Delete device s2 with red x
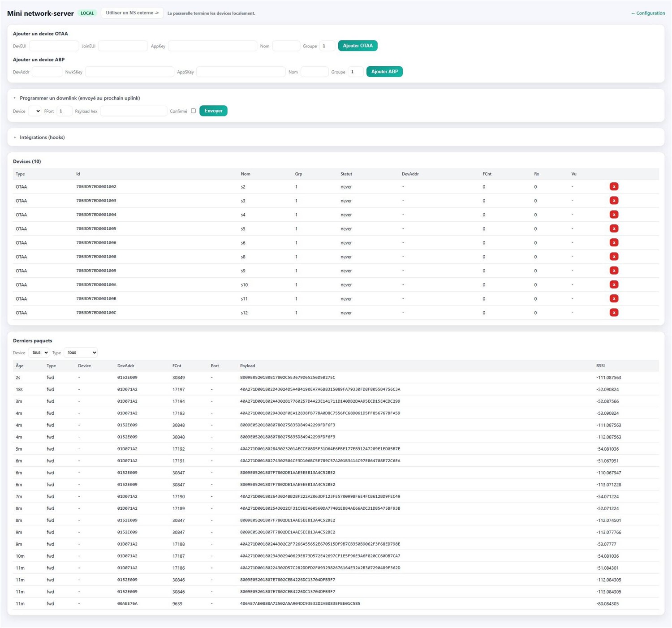672x628 pixels. pos(614,187)
